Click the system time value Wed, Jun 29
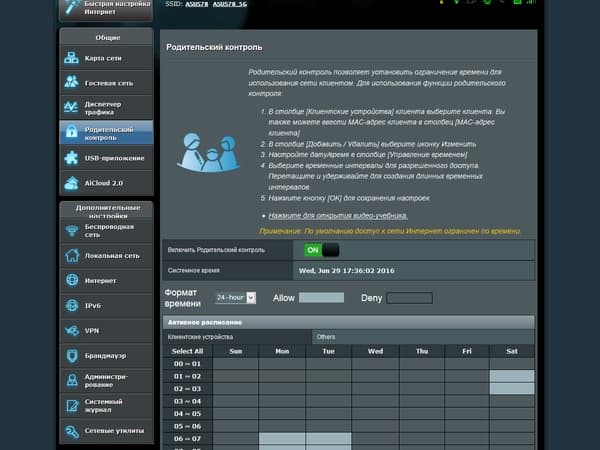The height and width of the screenshot is (450, 600). point(346,271)
